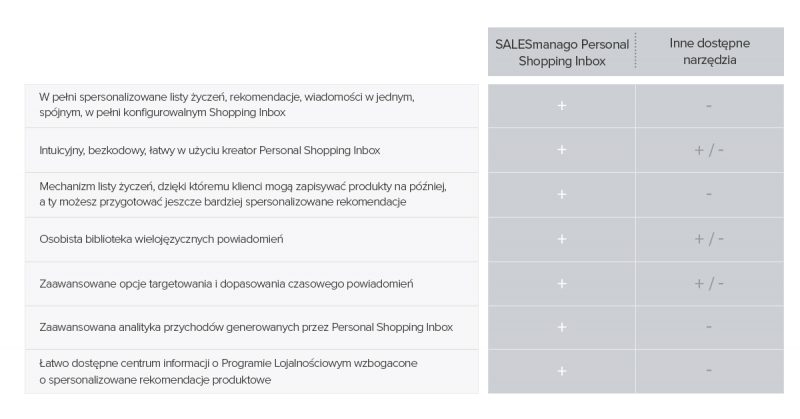Click plus/minus mark in advanced targeting row
The height and width of the screenshot is (419, 800).
tap(709, 283)
